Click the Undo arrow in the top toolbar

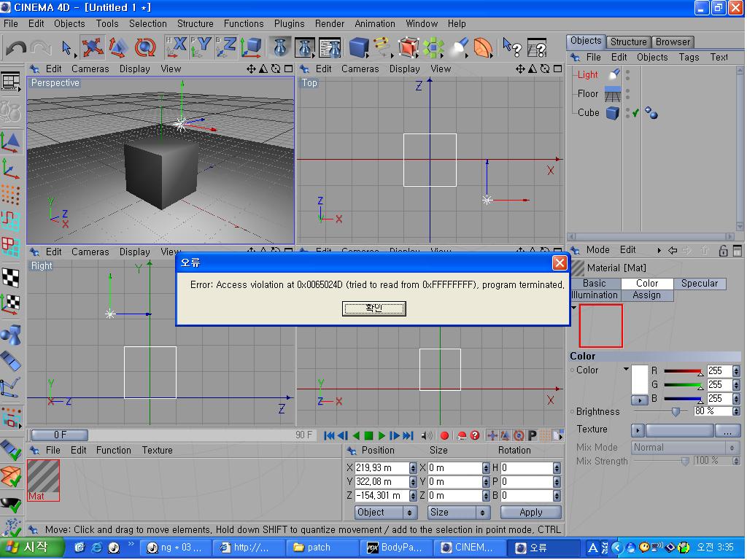pos(16,47)
